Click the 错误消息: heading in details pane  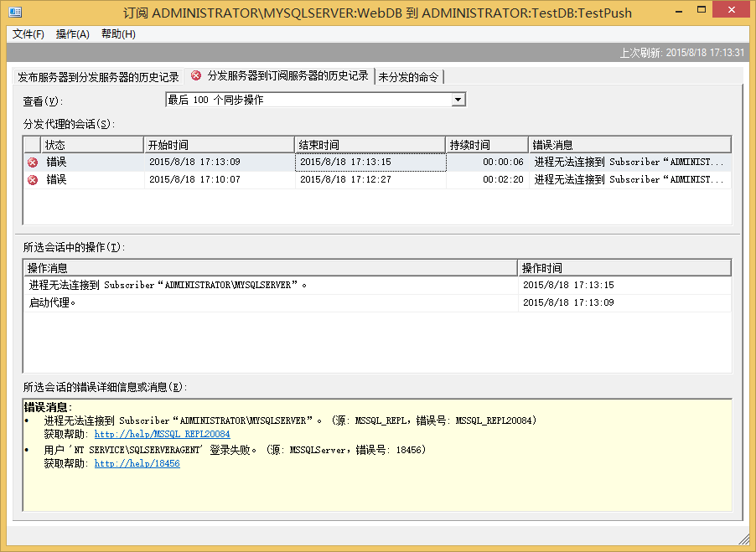[x=48, y=407]
